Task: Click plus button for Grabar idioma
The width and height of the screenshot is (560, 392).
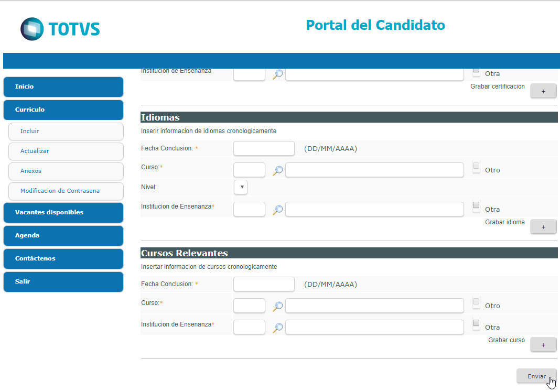Action: [x=543, y=227]
